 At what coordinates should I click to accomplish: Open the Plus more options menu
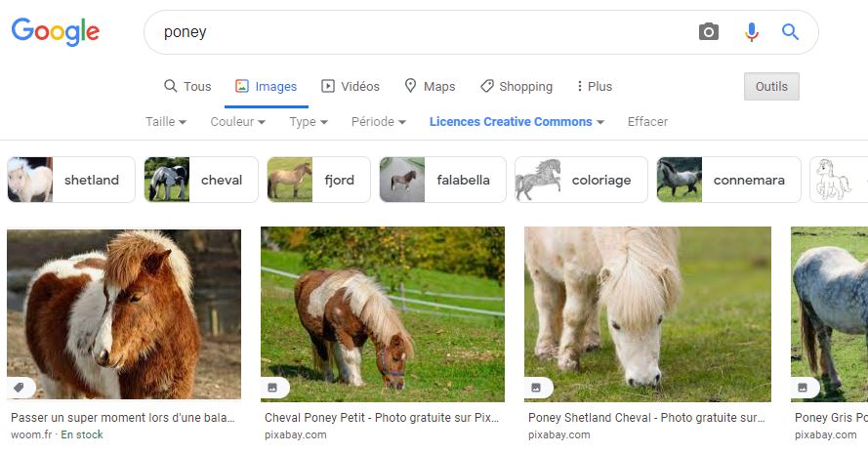point(594,87)
